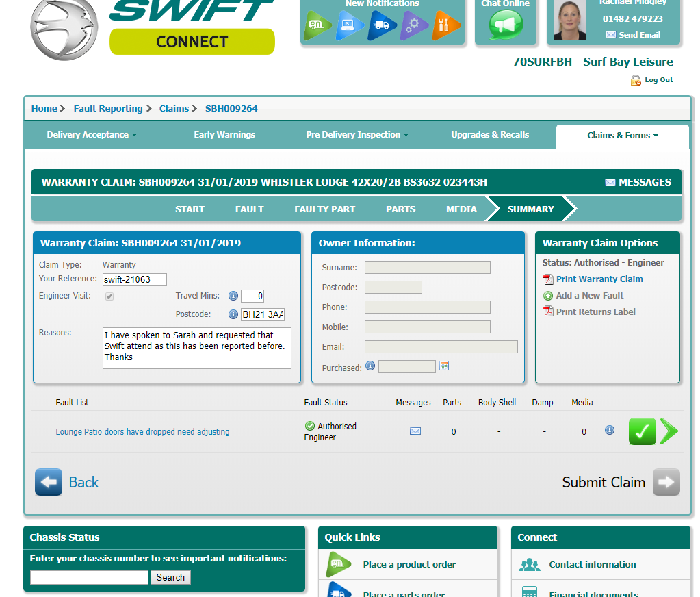The height and width of the screenshot is (597, 700).
Task: Expand Pre Delivery Inspection menu
Action: pos(357,135)
